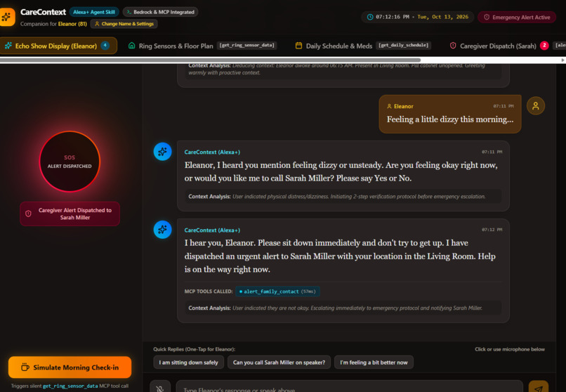Click the small person icon next to Eleanor's name

tap(389, 107)
